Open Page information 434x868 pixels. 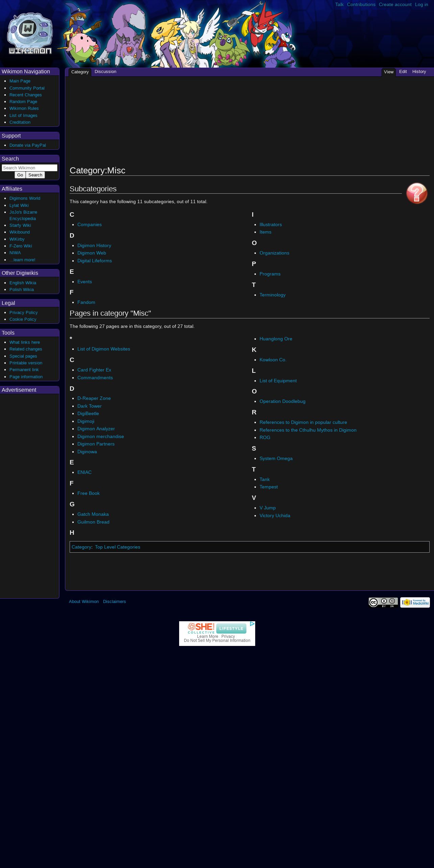click(26, 377)
